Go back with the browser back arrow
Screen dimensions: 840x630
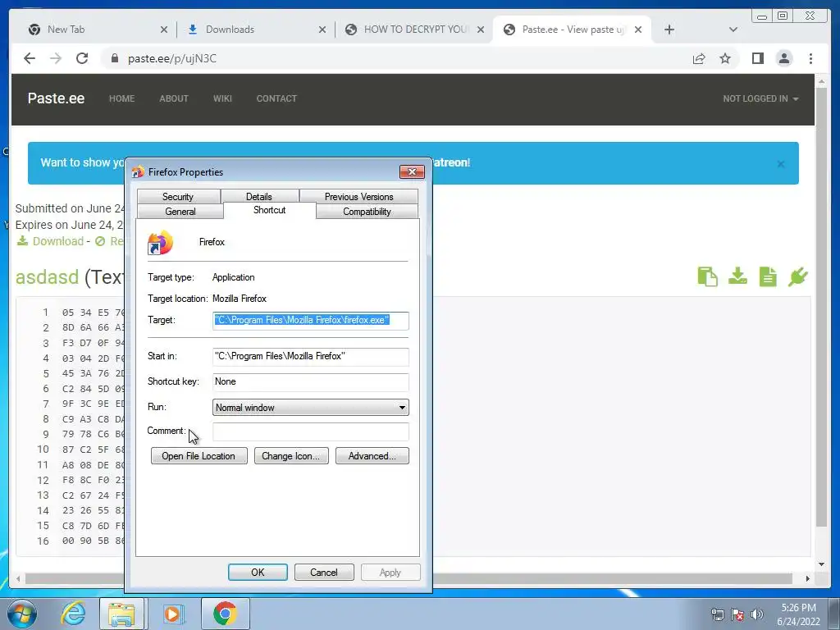coord(30,58)
